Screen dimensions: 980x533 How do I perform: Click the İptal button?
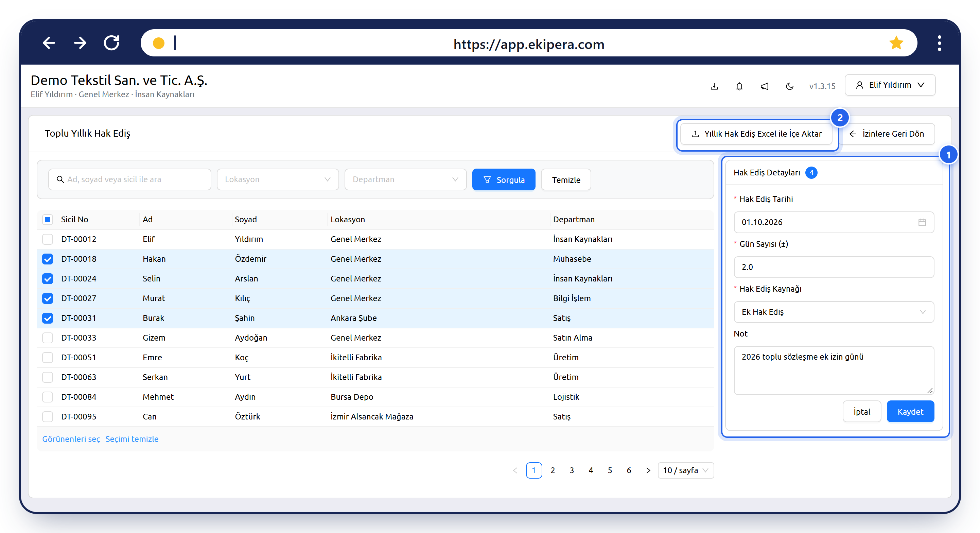[862, 412]
